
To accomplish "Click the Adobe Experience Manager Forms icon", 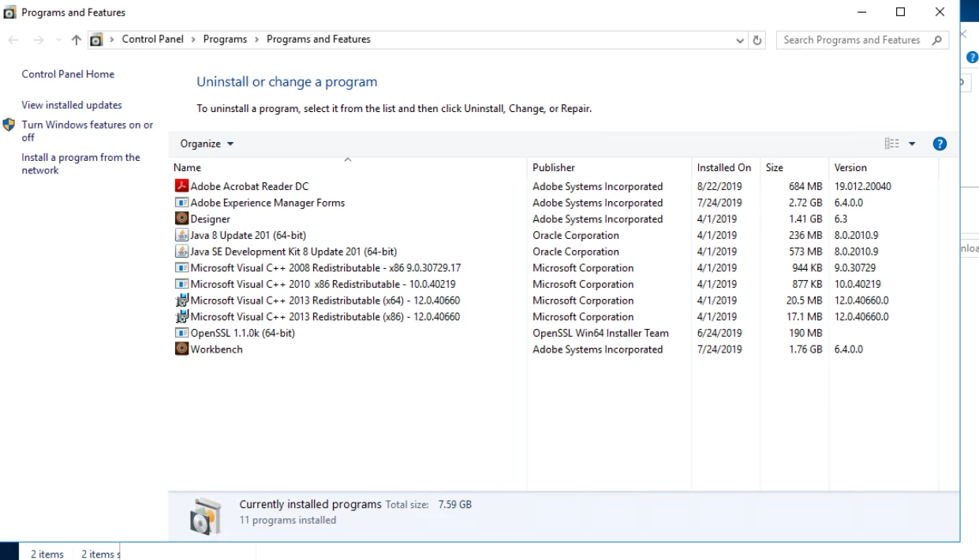I will (x=181, y=203).
